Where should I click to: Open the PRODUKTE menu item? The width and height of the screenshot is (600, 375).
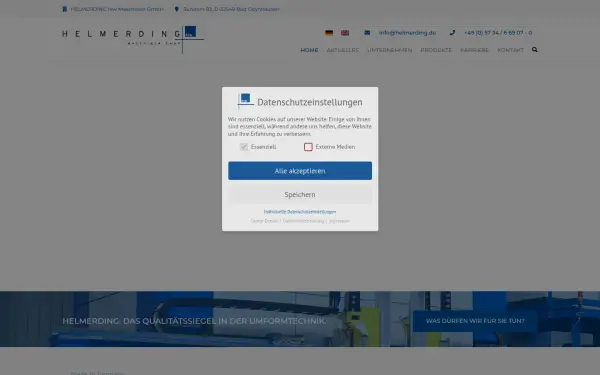(x=436, y=50)
